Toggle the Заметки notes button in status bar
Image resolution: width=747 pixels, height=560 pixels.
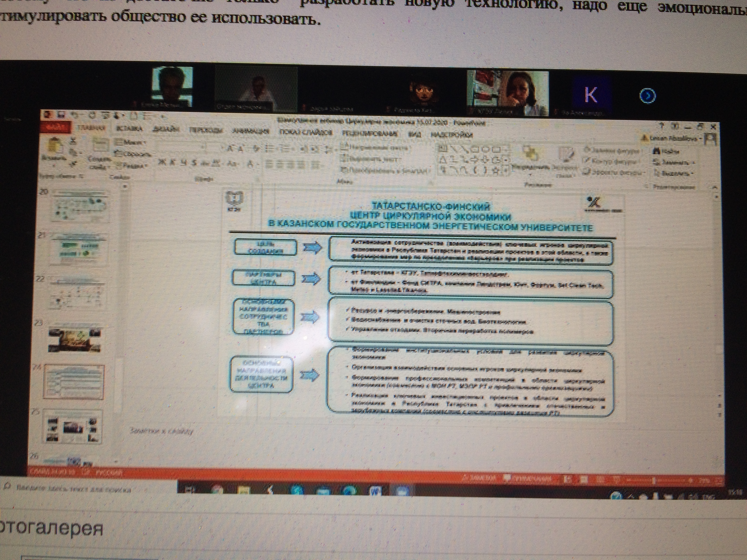[479, 478]
